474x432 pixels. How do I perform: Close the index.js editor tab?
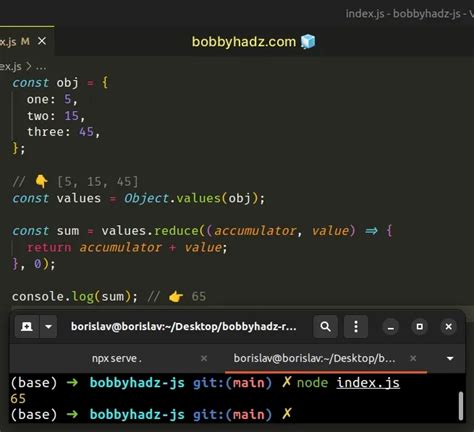(42, 41)
